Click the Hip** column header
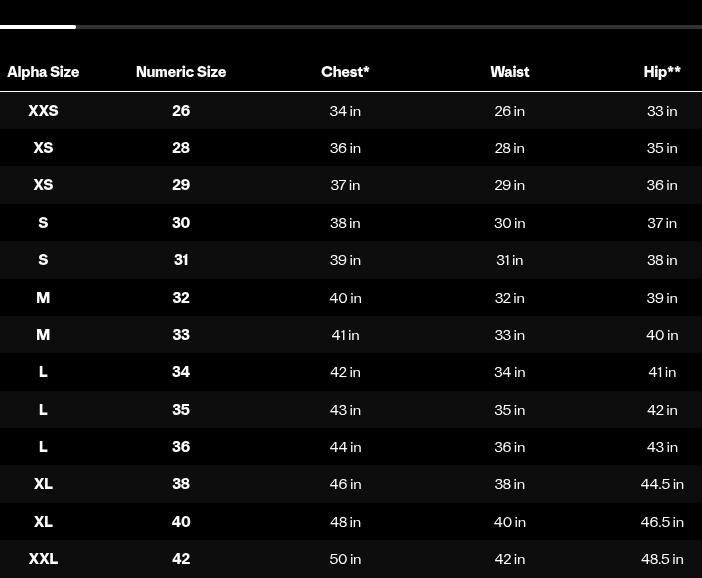 click(x=662, y=72)
